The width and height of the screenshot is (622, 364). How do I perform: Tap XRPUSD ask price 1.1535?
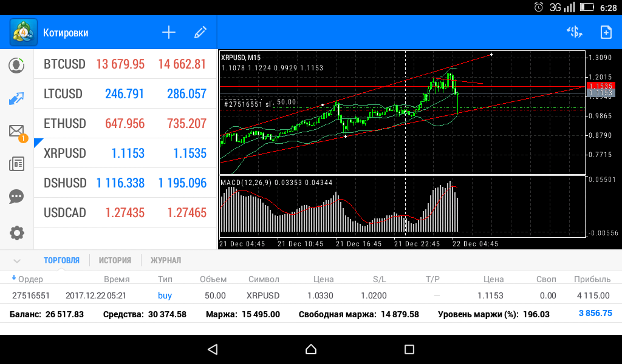point(190,153)
